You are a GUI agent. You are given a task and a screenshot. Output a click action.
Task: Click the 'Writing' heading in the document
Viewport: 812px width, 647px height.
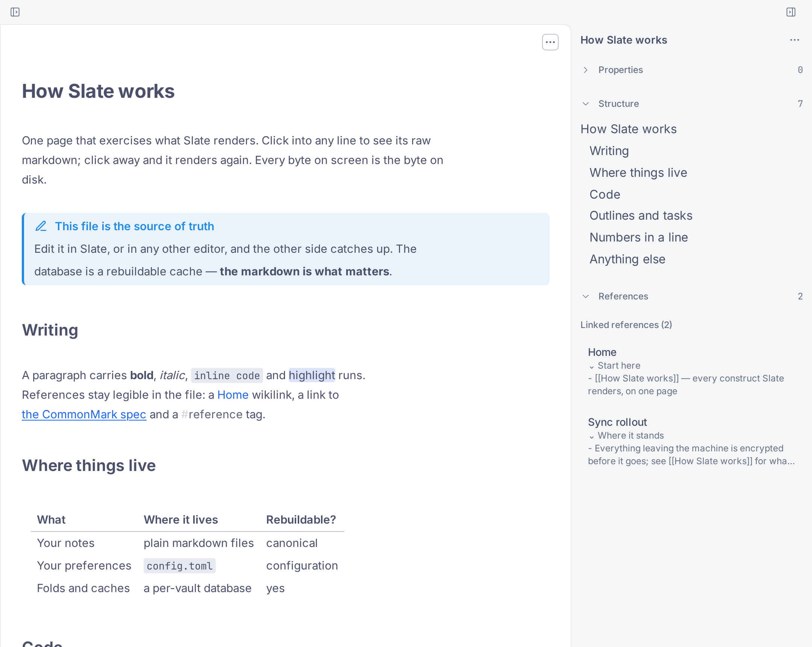coord(50,330)
